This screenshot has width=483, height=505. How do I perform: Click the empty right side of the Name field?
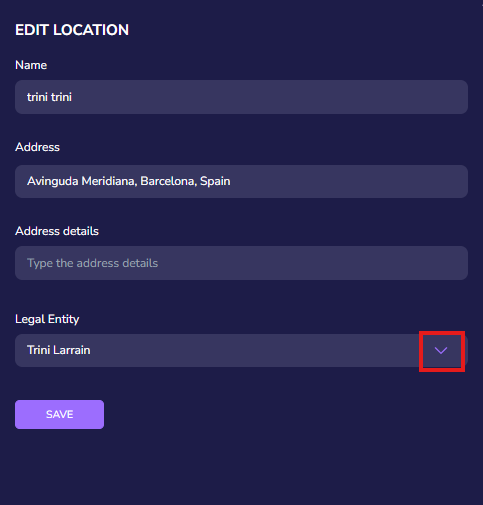(x=333, y=97)
